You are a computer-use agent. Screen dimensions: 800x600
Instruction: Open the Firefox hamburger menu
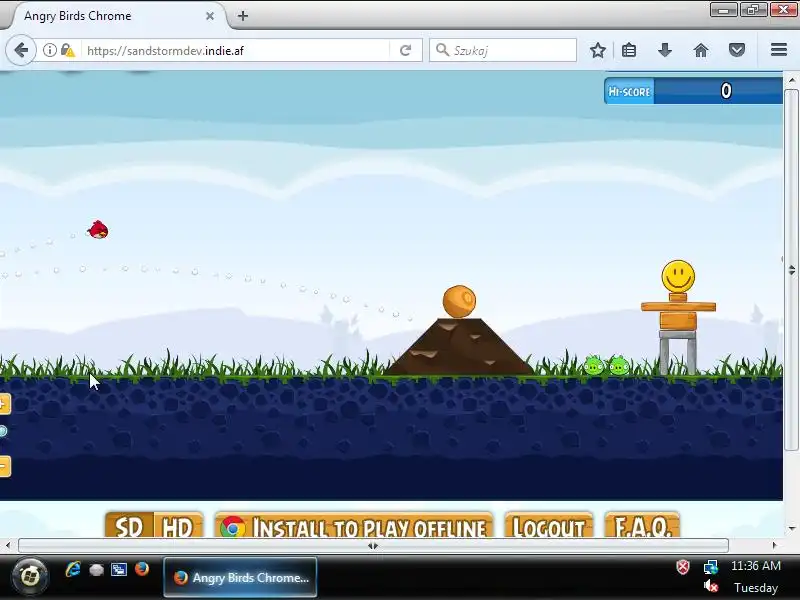tap(779, 49)
